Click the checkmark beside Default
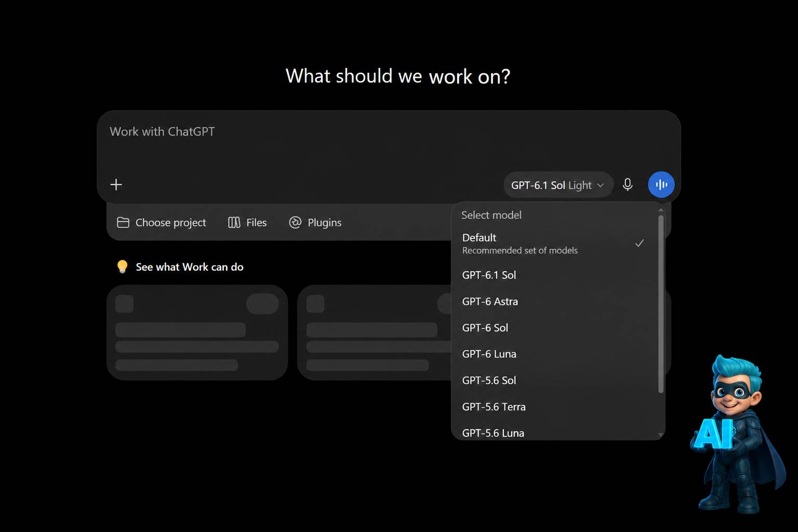Image resolution: width=798 pixels, height=532 pixels. pyautogui.click(x=640, y=243)
